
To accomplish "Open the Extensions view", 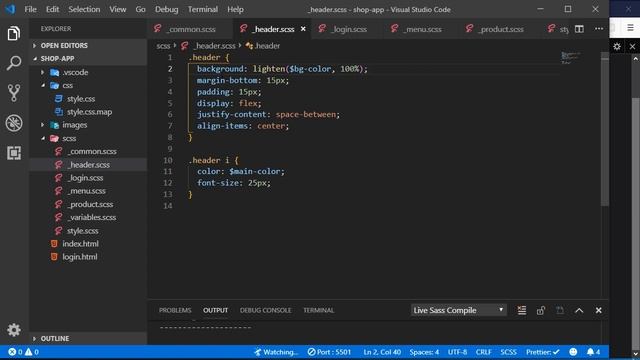I will 14,153.
